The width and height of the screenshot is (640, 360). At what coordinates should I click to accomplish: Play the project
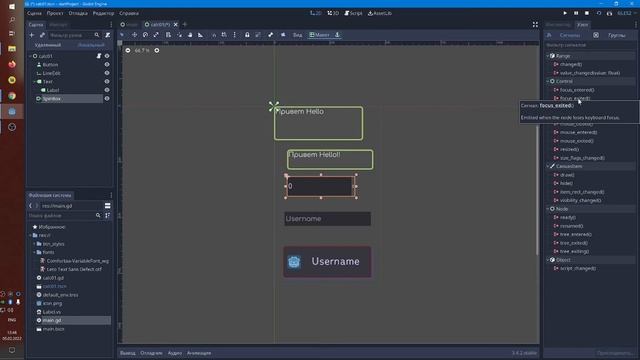click(565, 13)
